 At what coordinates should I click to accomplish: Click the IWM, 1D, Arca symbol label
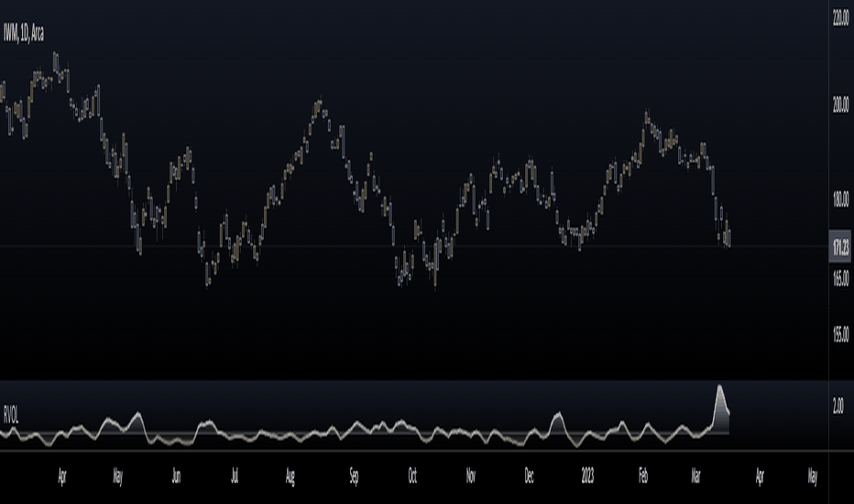click(24, 34)
